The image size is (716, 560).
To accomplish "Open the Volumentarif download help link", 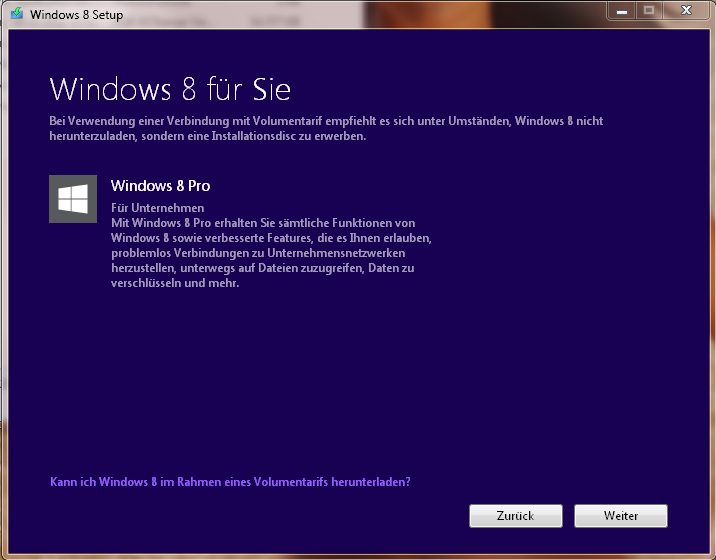I will click(x=230, y=482).
